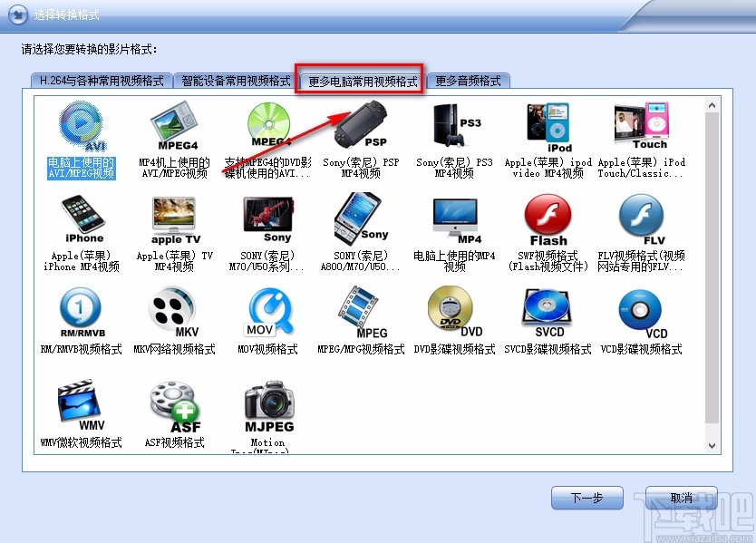Click the ASF视频格式 label
Viewport: 756px width, 543px height.
pos(175,442)
